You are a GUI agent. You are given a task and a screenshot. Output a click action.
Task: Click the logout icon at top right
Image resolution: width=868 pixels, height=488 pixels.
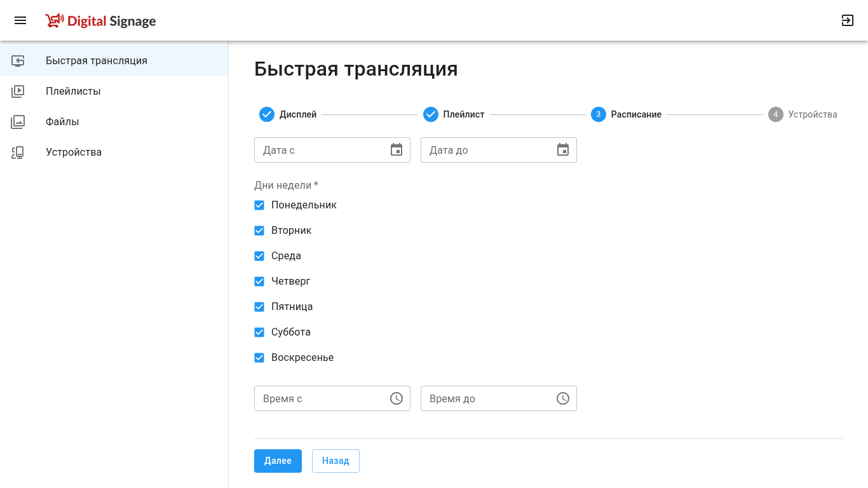click(847, 20)
